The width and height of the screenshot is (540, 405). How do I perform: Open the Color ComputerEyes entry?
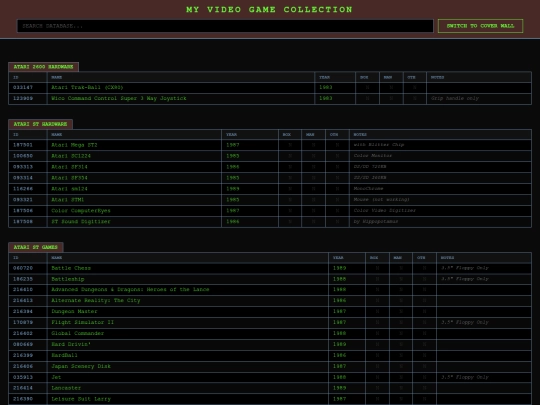pyautogui.click(x=81, y=211)
